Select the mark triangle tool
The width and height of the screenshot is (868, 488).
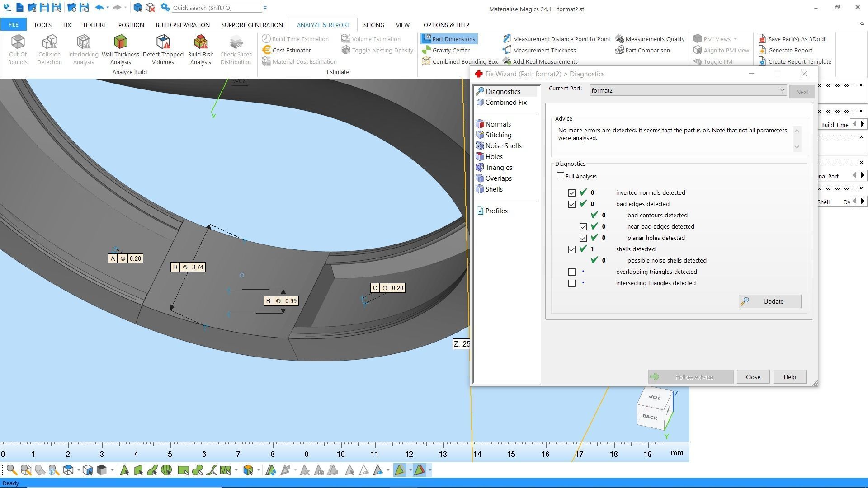(124, 470)
